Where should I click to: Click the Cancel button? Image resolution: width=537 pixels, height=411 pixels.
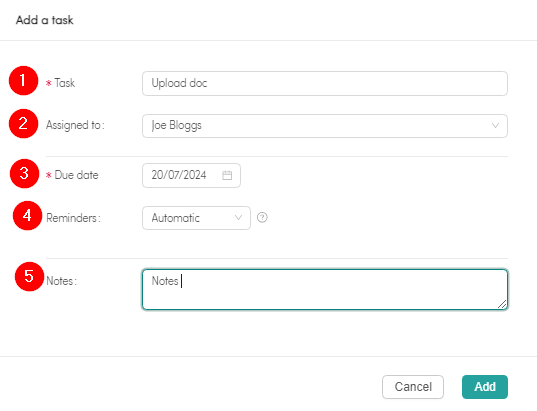pos(413,387)
